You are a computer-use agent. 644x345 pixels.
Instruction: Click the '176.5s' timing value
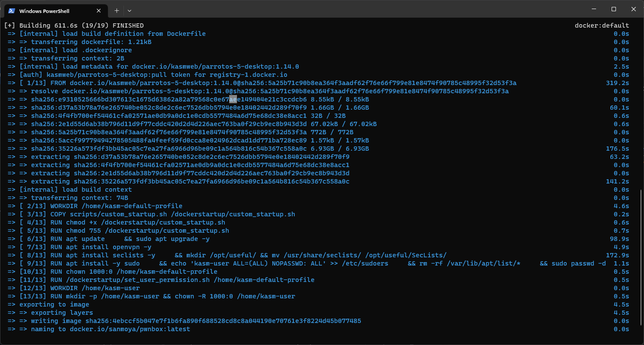[617, 149]
